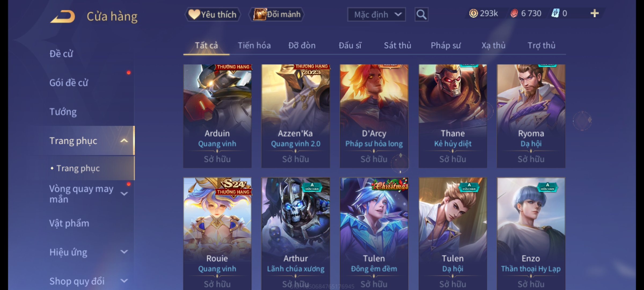This screenshot has height=290, width=644.
Task: Tap the plus icon to add currency
Action: pos(595,13)
